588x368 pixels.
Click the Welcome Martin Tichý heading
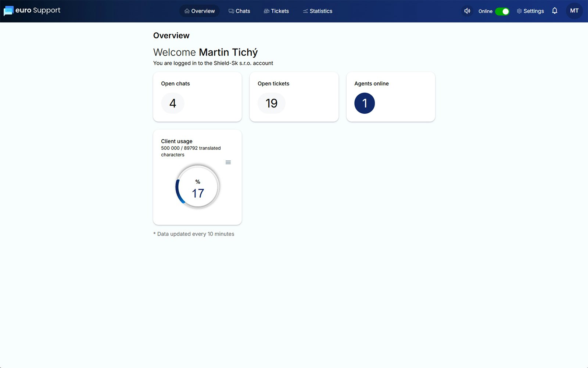(205, 52)
